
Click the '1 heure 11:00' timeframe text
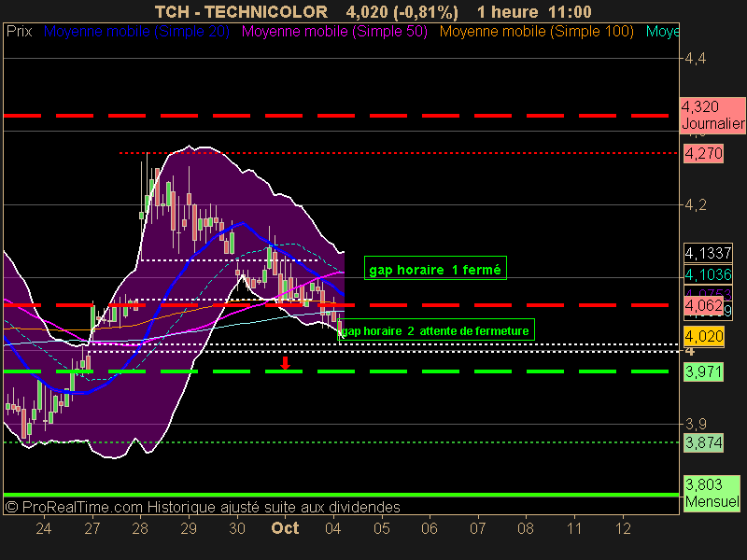[534, 12]
